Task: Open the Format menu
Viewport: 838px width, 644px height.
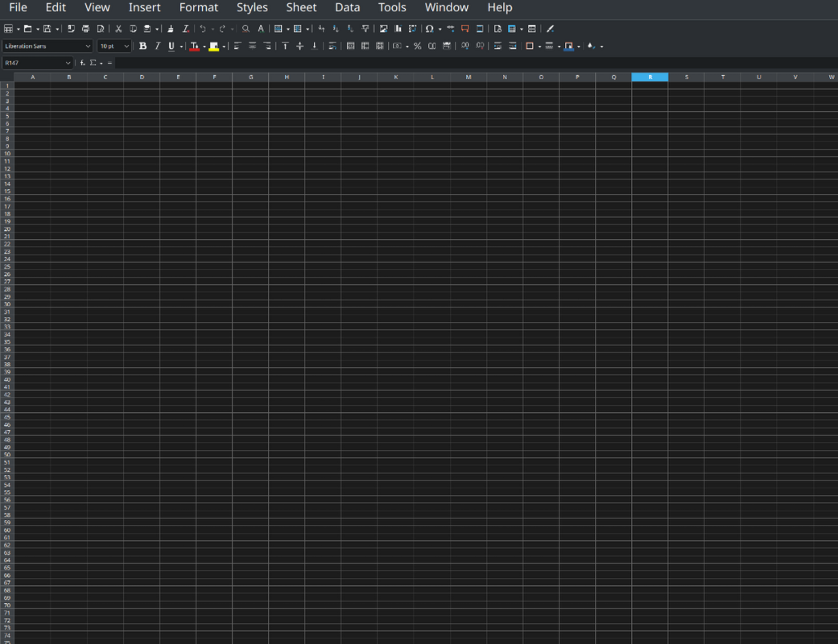Action: [198, 7]
